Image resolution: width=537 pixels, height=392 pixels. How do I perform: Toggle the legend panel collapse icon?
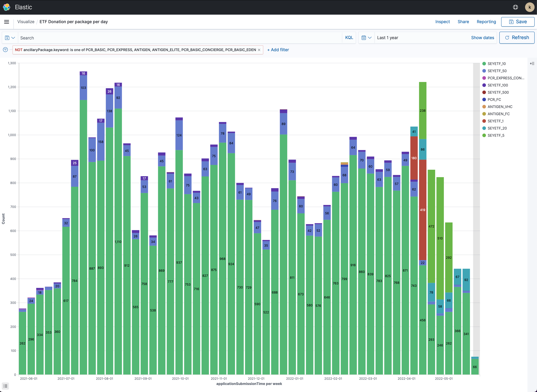tap(532, 63)
